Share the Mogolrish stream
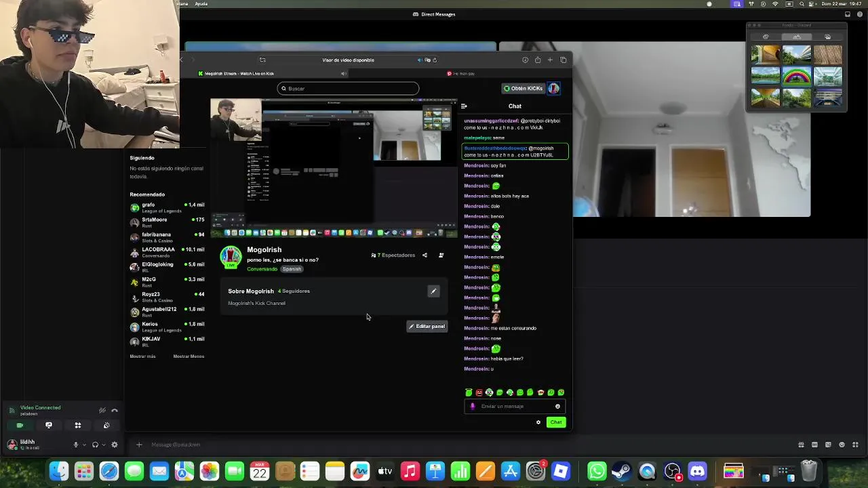The height and width of the screenshot is (488, 868). click(425, 256)
